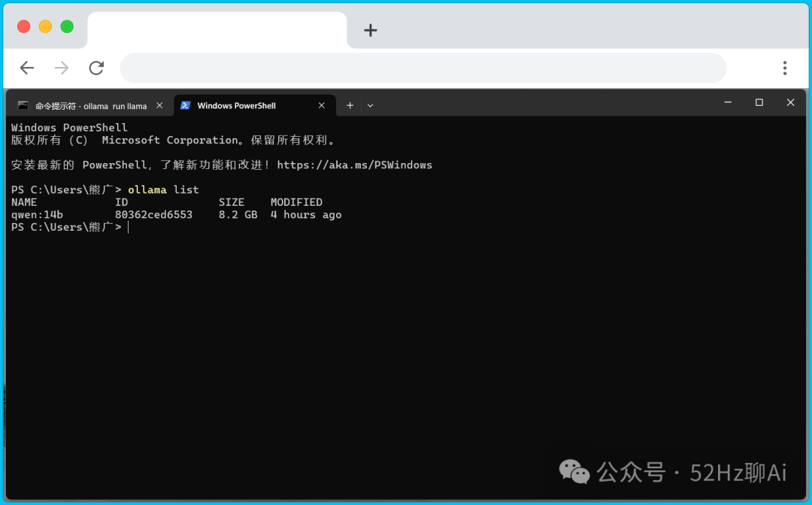Click the size value 8.2 GB
The height and width of the screenshot is (505, 812).
click(238, 215)
